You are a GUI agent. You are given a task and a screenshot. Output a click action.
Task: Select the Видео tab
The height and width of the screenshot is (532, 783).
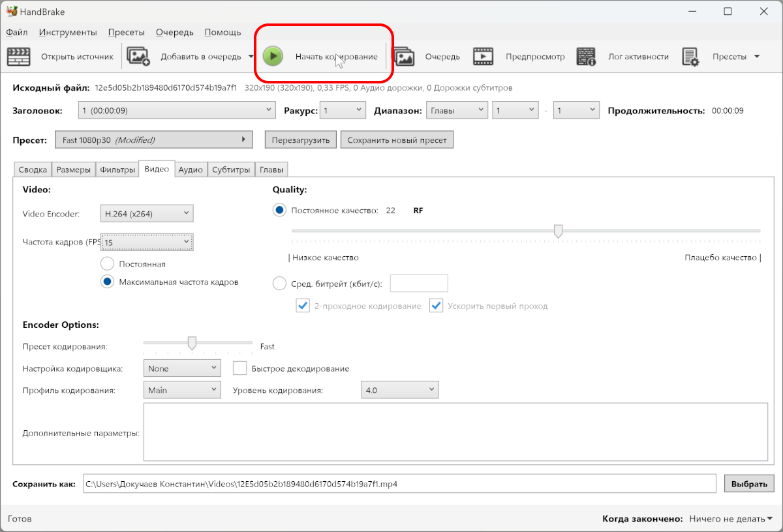coord(157,169)
